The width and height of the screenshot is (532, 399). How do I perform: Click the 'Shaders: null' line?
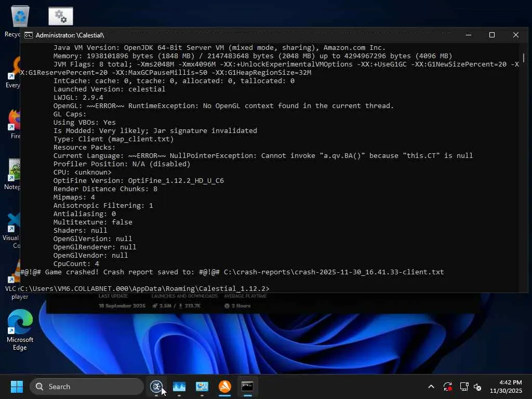pos(80,230)
